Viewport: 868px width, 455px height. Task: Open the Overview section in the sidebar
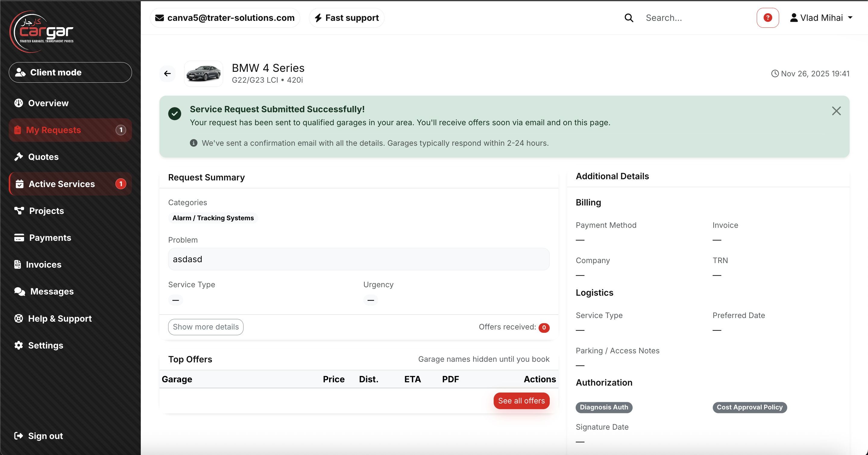pos(48,103)
